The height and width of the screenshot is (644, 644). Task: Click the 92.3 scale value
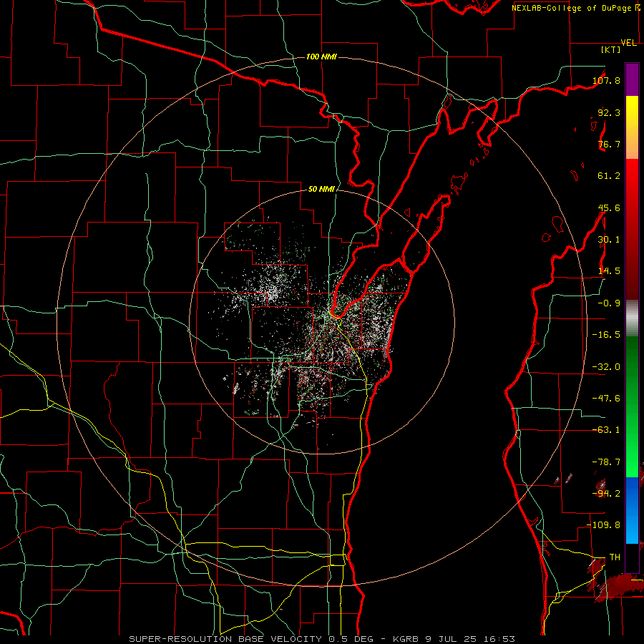[609, 112]
